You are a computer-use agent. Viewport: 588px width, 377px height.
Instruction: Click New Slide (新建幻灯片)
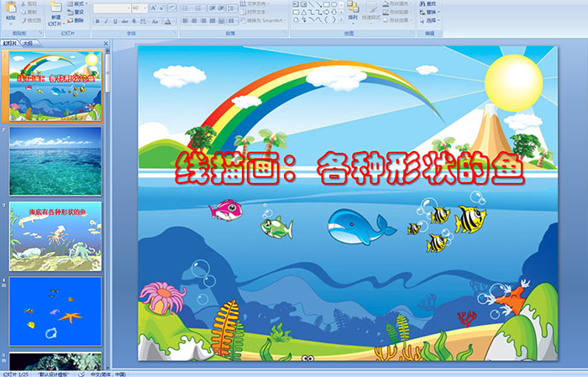tap(56, 13)
